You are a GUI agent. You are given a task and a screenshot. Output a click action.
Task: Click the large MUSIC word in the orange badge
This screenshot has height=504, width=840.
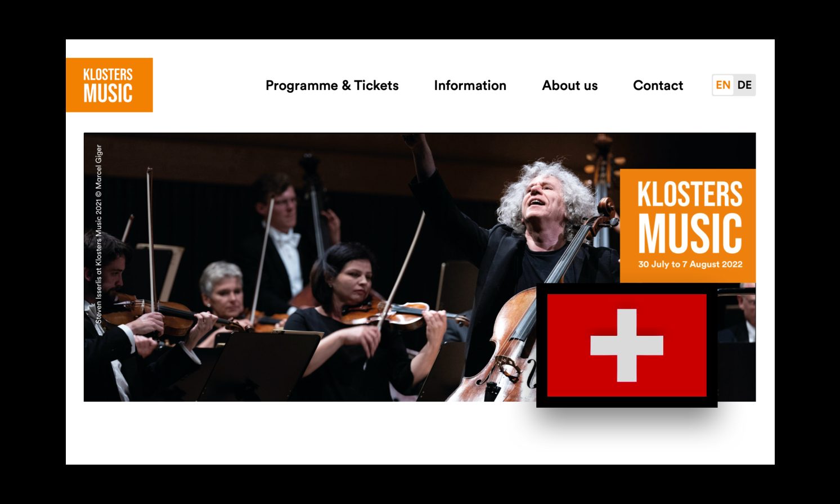[690, 232]
